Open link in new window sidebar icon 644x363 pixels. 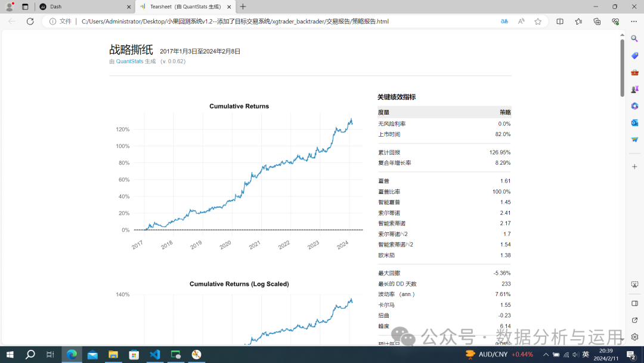(634, 320)
